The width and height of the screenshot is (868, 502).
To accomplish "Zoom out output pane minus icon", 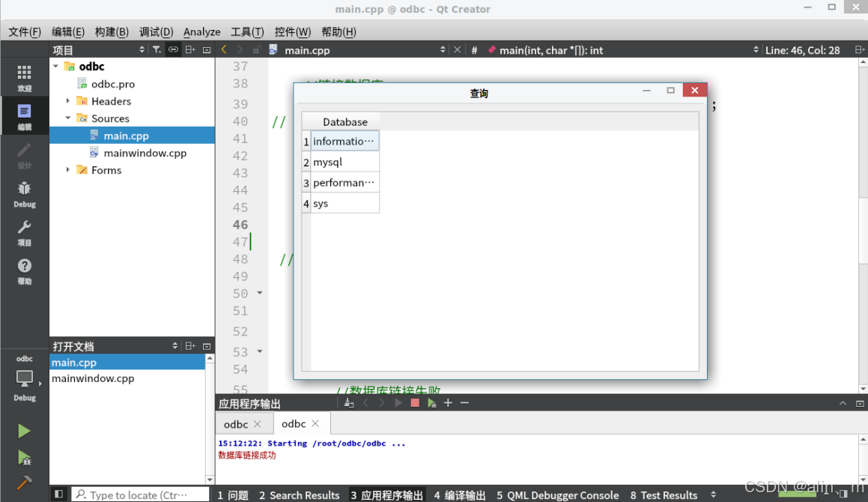I will point(464,403).
